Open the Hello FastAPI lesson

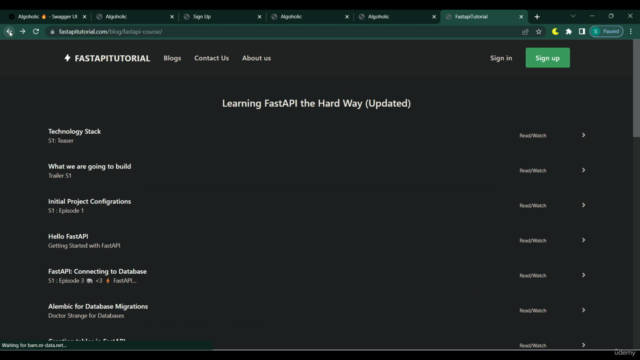coord(68,236)
